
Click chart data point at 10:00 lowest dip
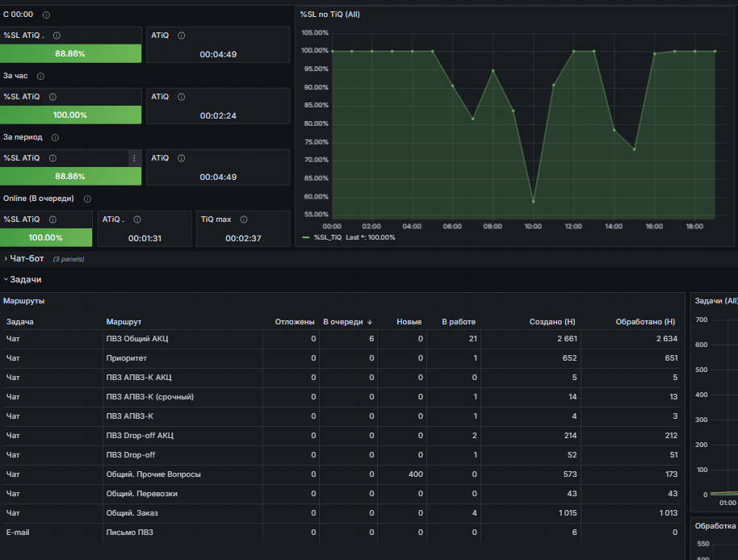[533, 202]
